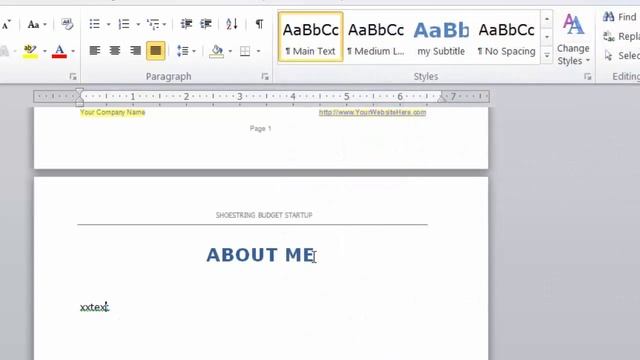Screen dimensions: 640x360
Task: Click the Text Highlight Color icon
Action: coord(30,51)
